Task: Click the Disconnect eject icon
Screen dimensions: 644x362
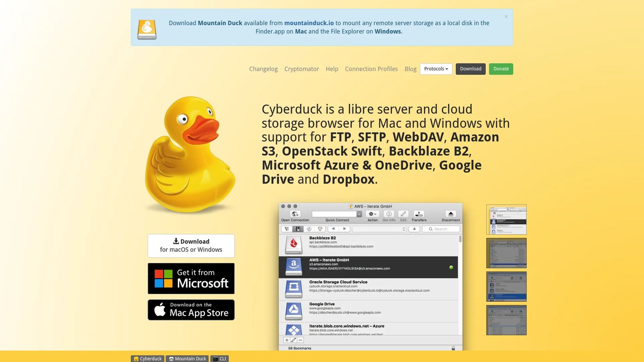Action: (x=451, y=214)
